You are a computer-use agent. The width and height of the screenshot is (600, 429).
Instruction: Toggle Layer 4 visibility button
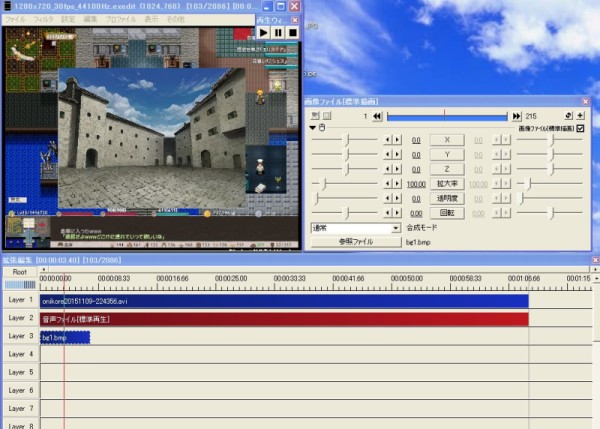click(x=20, y=354)
